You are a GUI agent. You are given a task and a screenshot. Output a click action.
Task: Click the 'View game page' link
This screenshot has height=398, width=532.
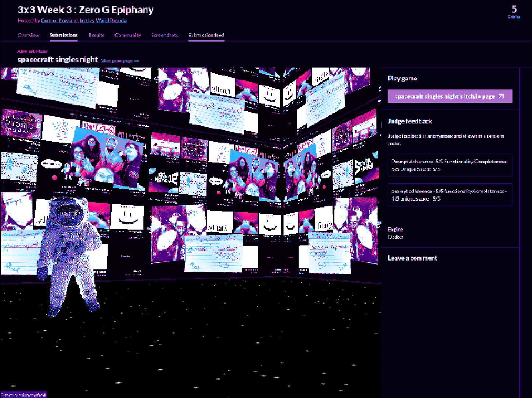[120, 61]
